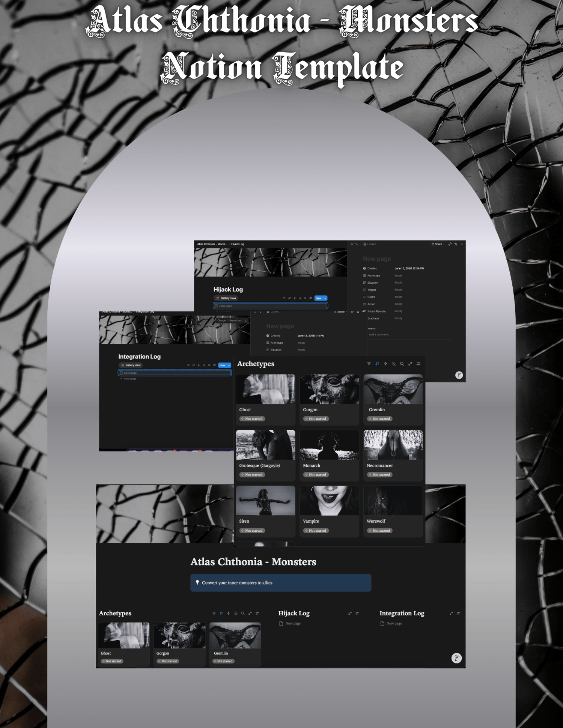Open New page under dashboard Integration Log
This screenshot has width=563, height=728.
[x=391, y=623]
